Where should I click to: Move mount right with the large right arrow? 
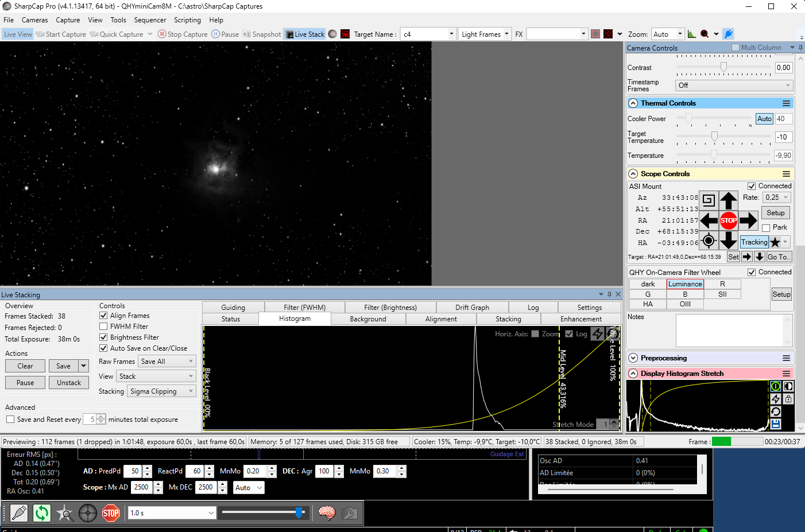pos(748,220)
